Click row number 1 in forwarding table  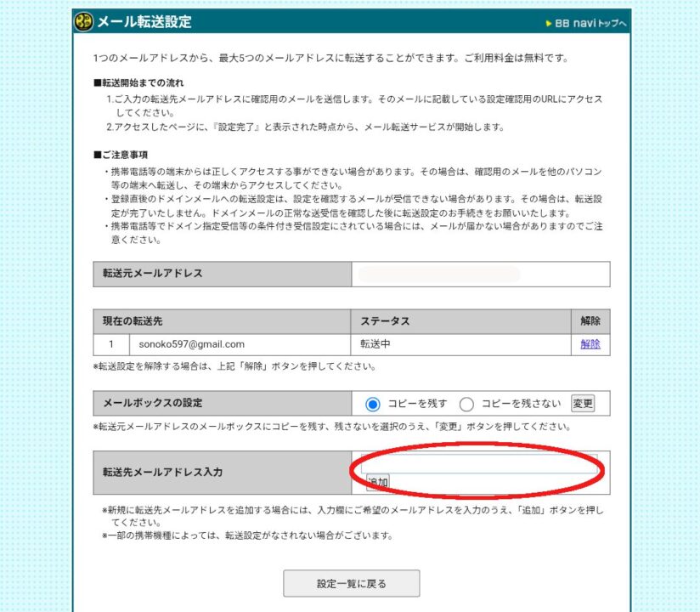point(111,344)
